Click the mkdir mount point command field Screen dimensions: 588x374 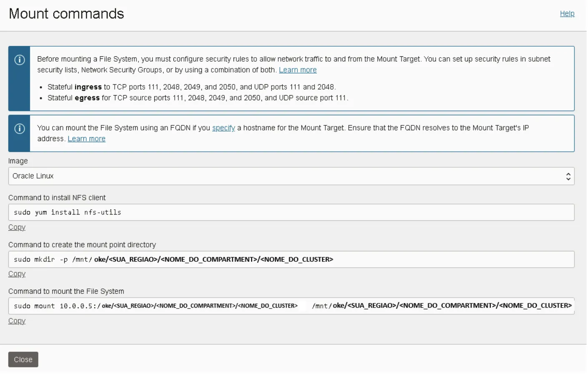[291, 259]
